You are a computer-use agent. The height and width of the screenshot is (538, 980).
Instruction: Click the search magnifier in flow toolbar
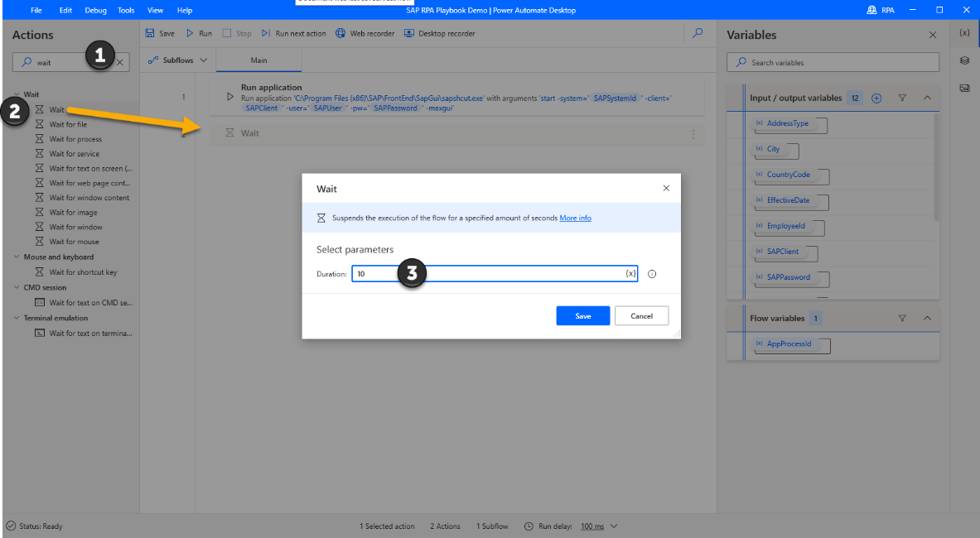pyautogui.click(x=698, y=33)
